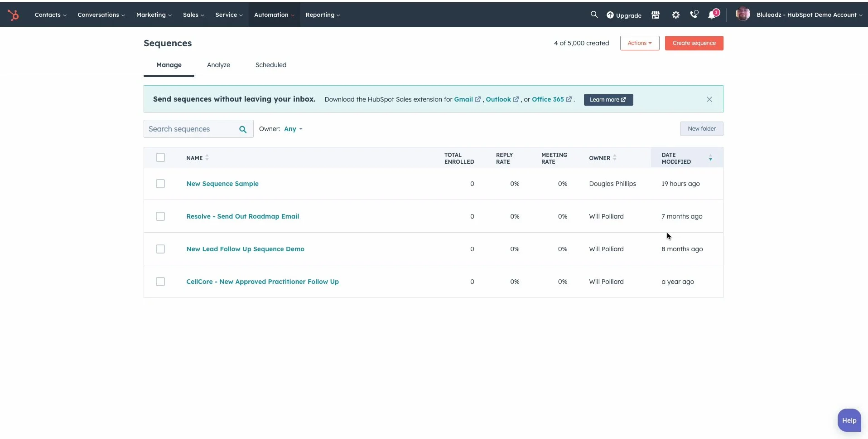The image size is (868, 439).
Task: Open the global search magnifier icon
Action: point(594,15)
